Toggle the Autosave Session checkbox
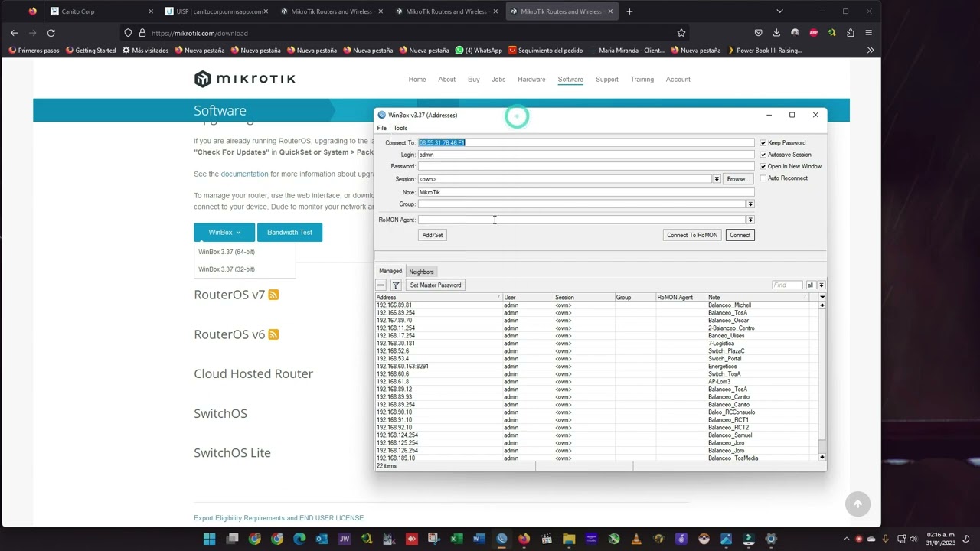This screenshot has width=980, height=551. pyautogui.click(x=763, y=155)
